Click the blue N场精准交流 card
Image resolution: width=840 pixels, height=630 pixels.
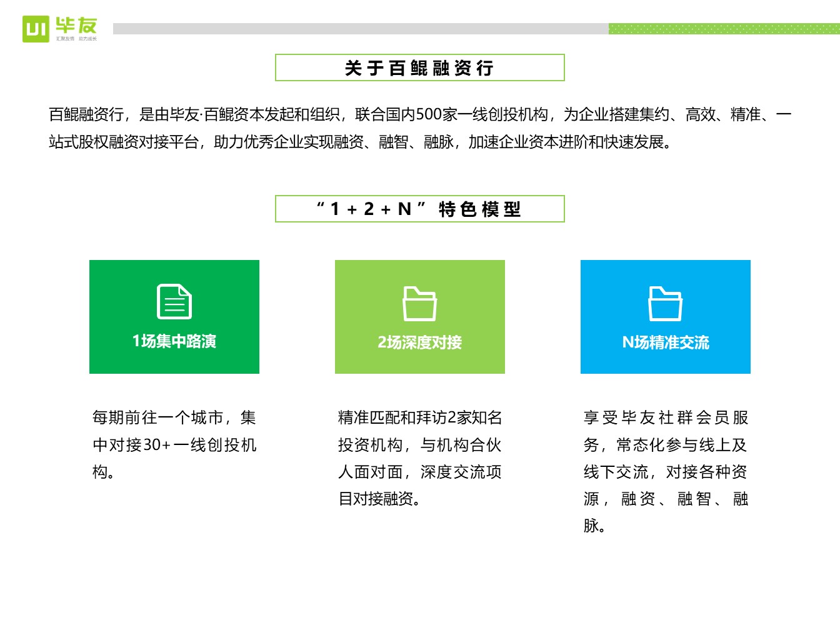[x=666, y=317]
